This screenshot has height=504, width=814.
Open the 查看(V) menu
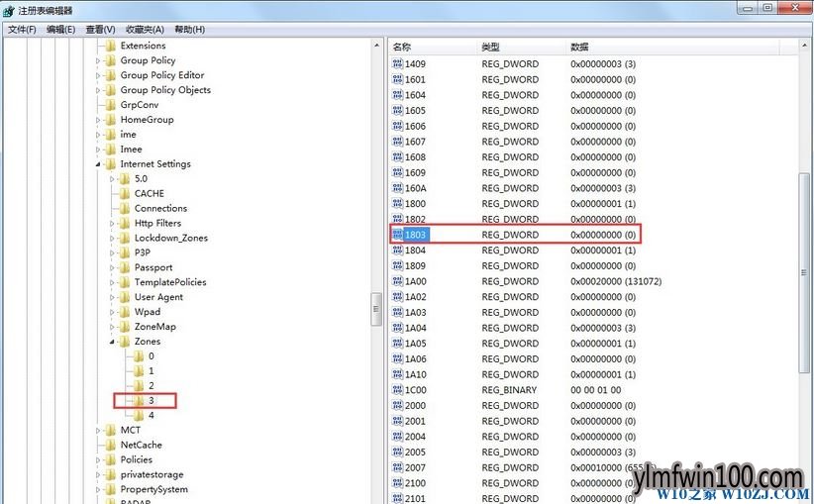pyautogui.click(x=100, y=30)
